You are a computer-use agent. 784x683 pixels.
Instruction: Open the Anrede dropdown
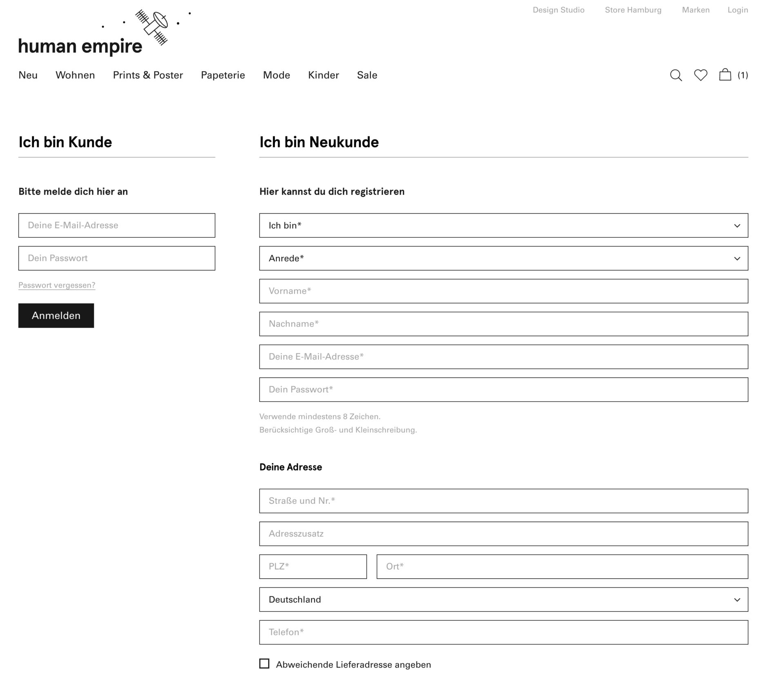[503, 258]
